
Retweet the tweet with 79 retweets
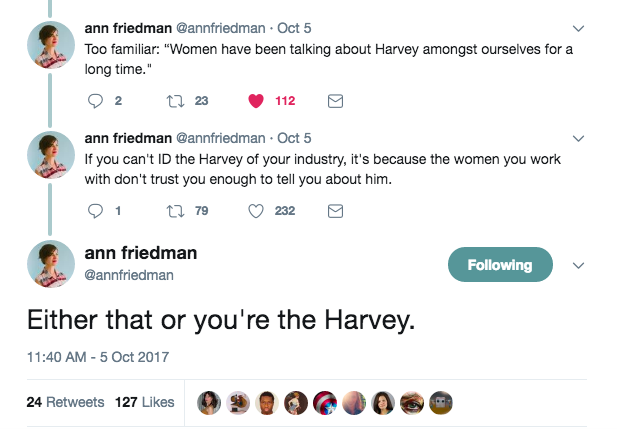[174, 211]
